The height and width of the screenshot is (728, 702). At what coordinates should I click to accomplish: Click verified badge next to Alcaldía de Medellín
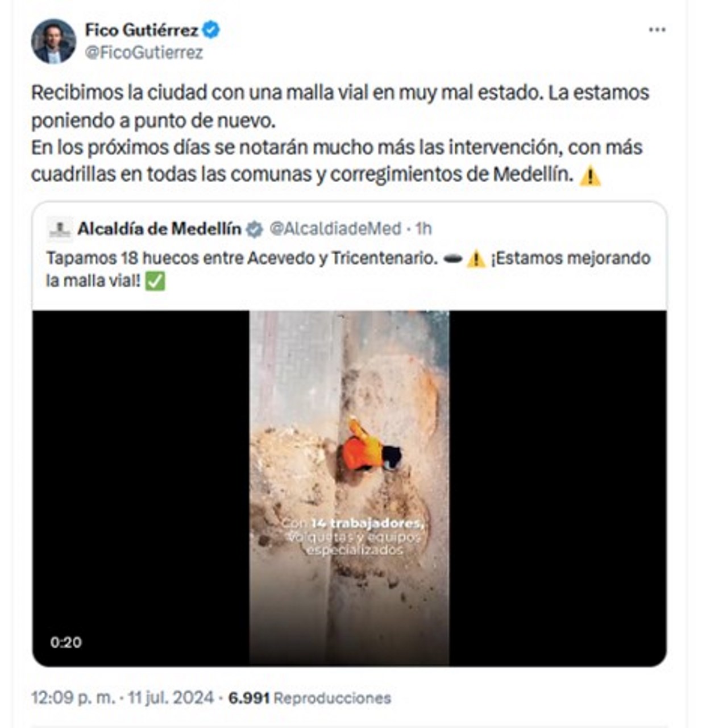click(x=254, y=229)
